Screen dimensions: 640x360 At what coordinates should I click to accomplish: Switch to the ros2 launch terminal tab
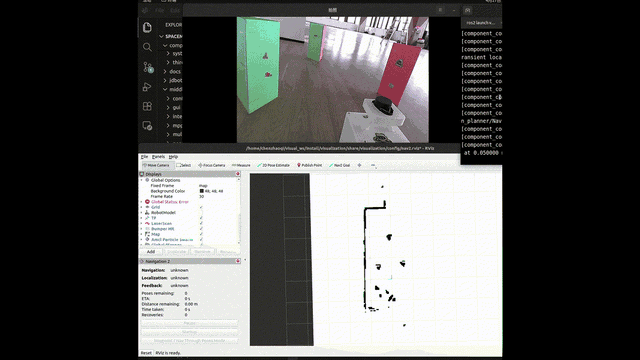[x=480, y=23]
